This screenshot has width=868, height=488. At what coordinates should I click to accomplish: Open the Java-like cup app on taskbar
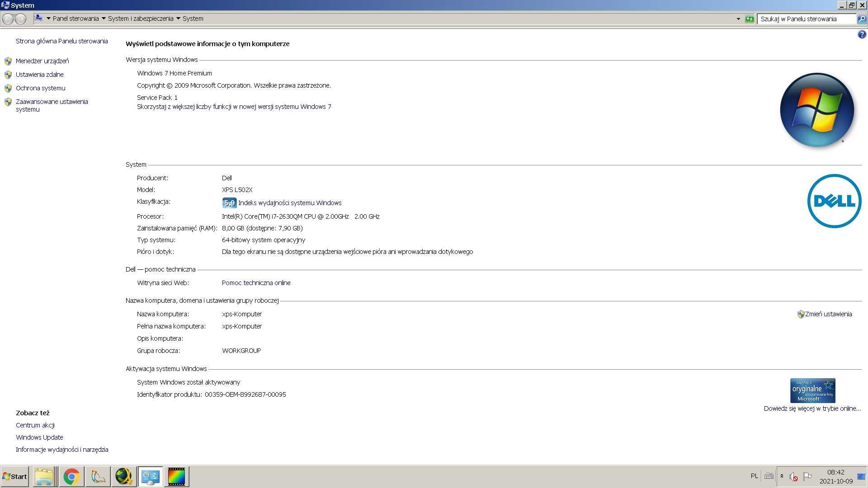98,477
